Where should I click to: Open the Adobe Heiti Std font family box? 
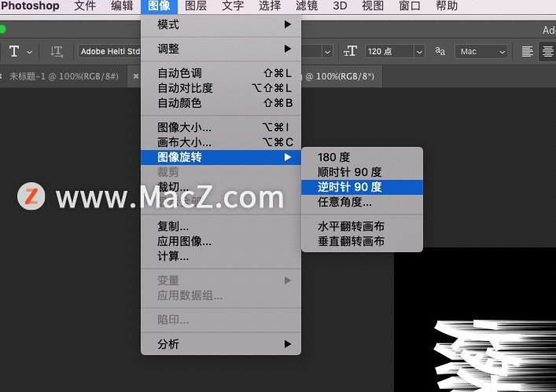[109, 51]
